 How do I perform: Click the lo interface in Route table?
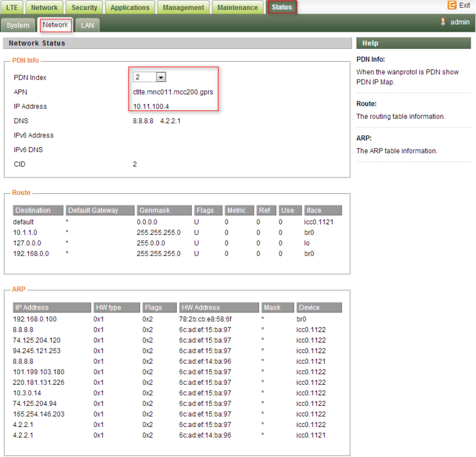(307, 243)
